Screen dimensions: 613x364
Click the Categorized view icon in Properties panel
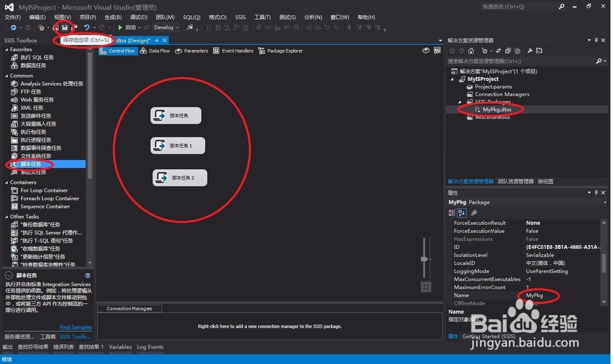[x=452, y=213]
